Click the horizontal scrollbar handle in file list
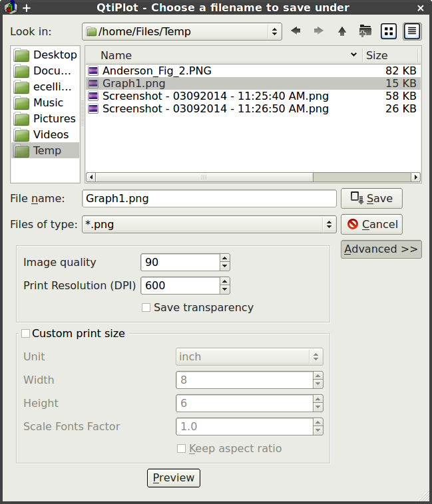Image resolution: width=432 pixels, height=504 pixels. [204, 177]
